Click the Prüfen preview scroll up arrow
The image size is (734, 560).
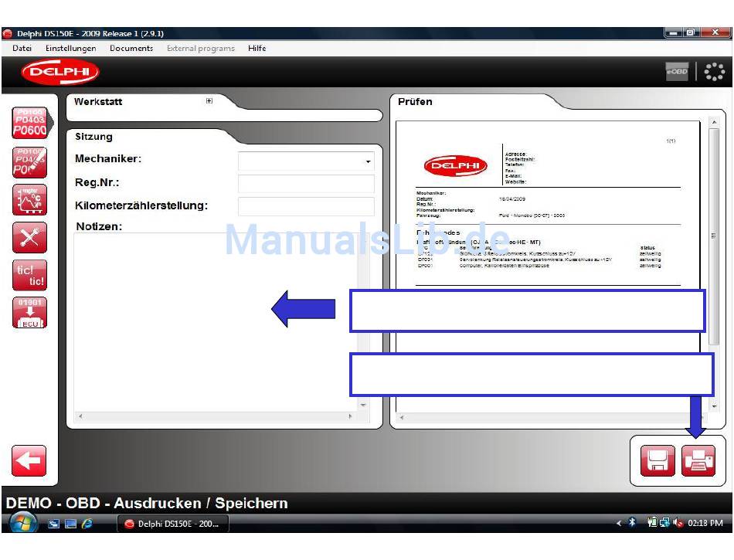[714, 122]
